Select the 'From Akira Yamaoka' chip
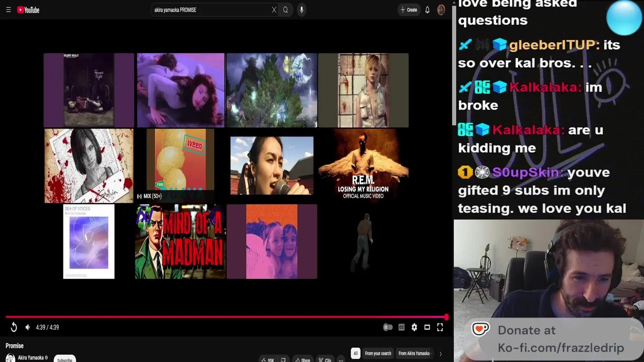Screen dimensions: 644x362 point(414,353)
